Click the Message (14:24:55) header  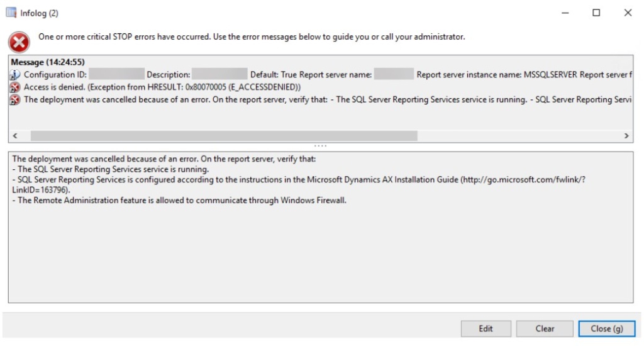[x=48, y=62]
